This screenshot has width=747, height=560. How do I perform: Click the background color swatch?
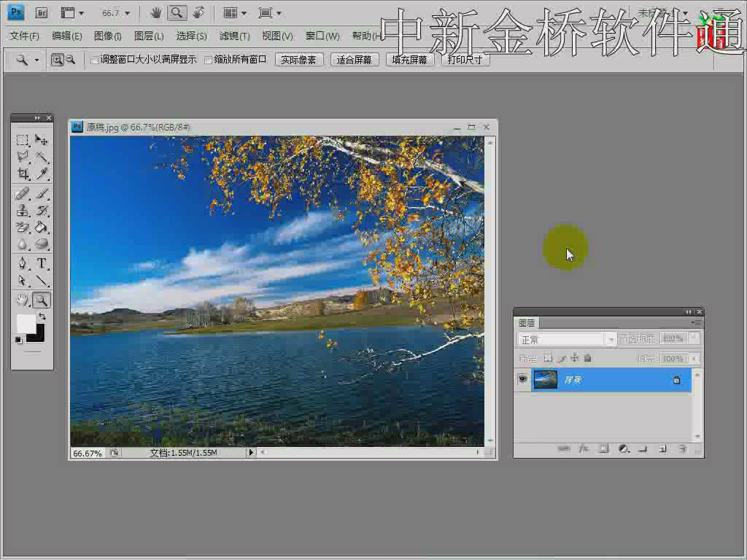pyautogui.click(x=39, y=337)
